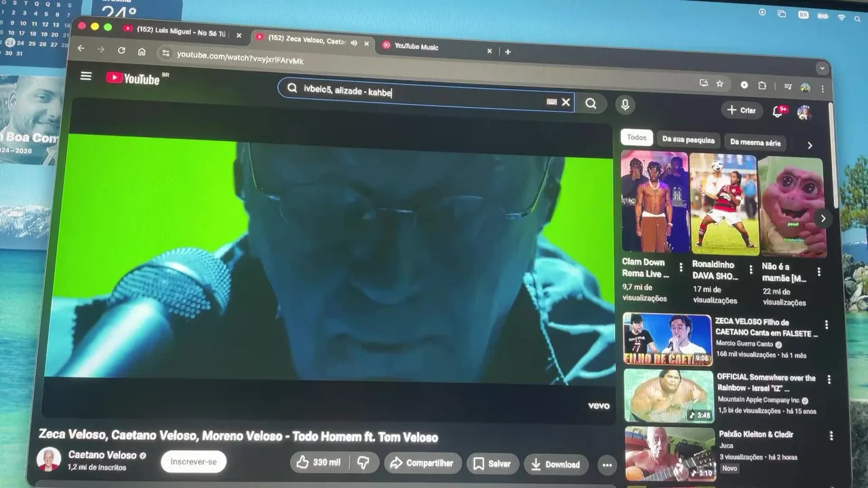868x488 pixels.
Task: Open Paixão Kleiton & Cledir guitar thumbnail
Action: pyautogui.click(x=671, y=454)
